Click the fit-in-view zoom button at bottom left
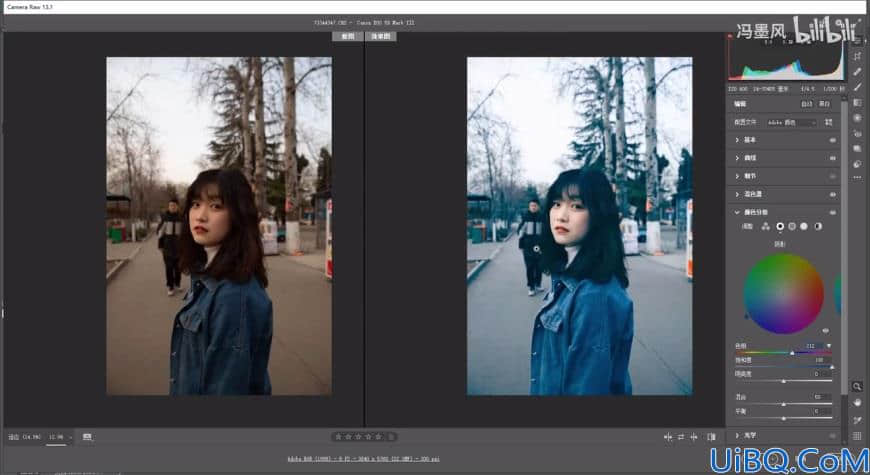The height and width of the screenshot is (475, 870). pyautogui.click(x=25, y=437)
